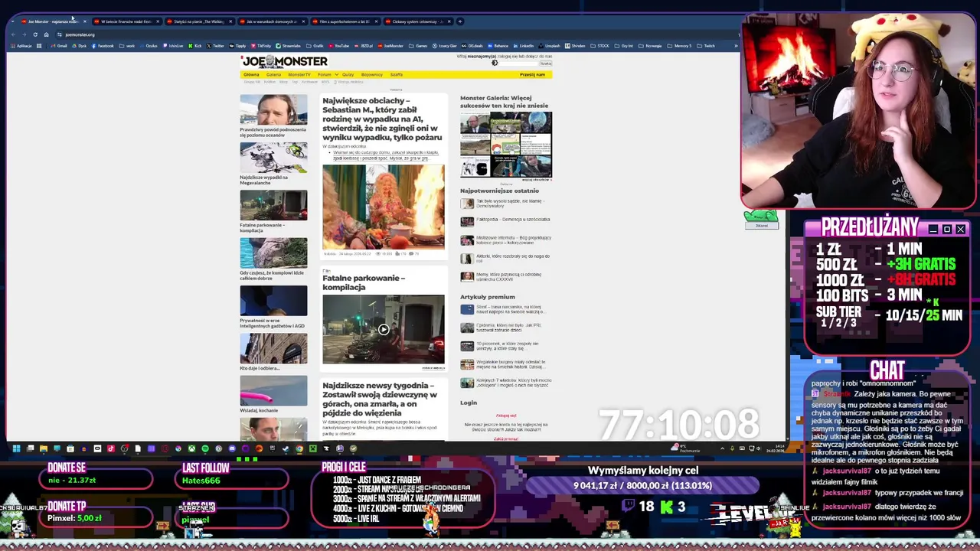Image resolution: width=980 pixels, height=551 pixels.
Task: Click the browser home button
Action: (x=46, y=34)
